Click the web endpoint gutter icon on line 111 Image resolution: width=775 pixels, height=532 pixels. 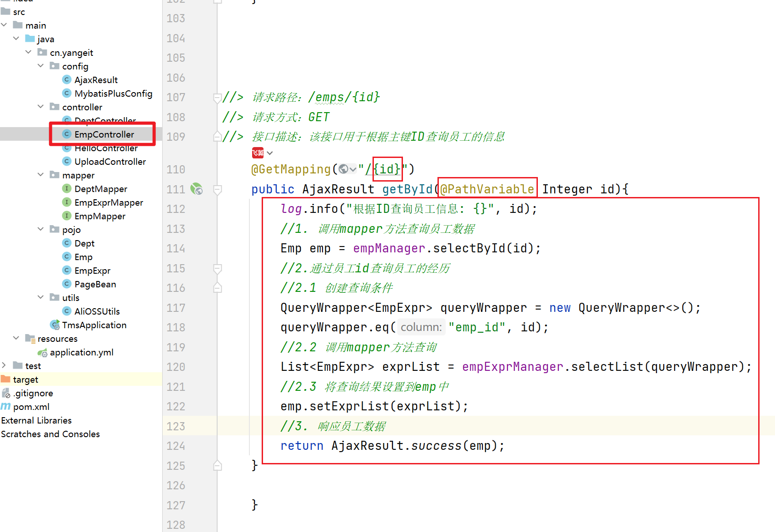coord(196,189)
